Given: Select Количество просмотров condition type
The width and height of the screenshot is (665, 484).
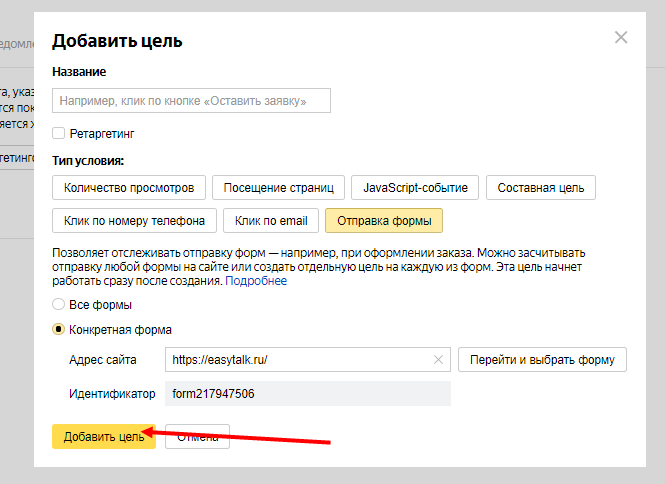Looking at the screenshot, I should pos(129,187).
